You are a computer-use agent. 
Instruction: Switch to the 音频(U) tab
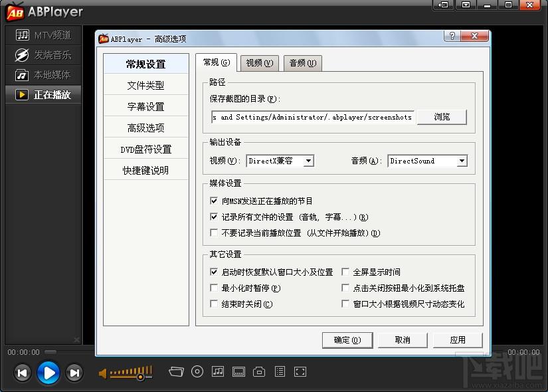[303, 63]
